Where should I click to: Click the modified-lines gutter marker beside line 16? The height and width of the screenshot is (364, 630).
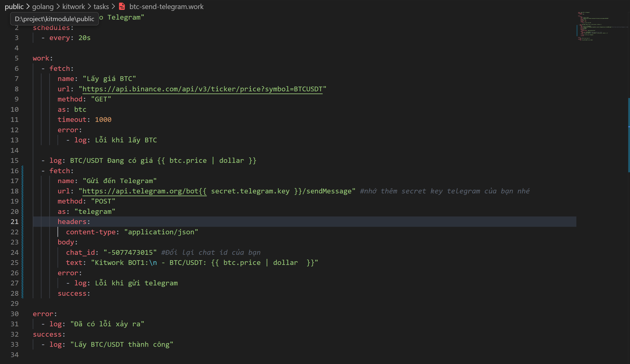tap(22, 171)
